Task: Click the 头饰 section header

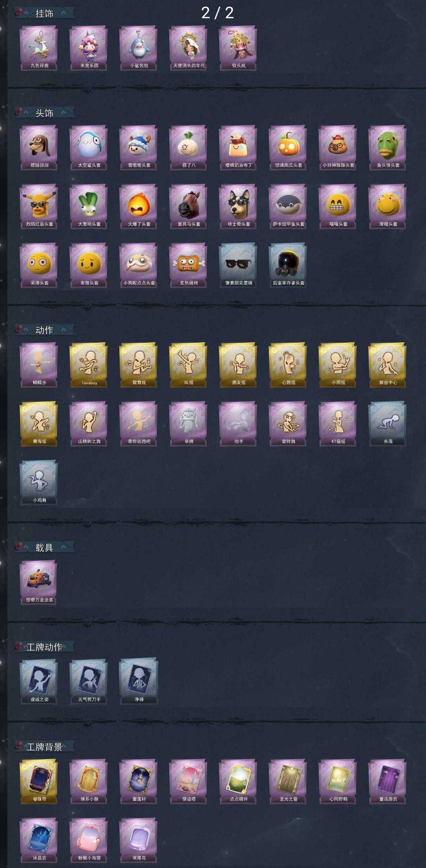Action: (x=44, y=113)
